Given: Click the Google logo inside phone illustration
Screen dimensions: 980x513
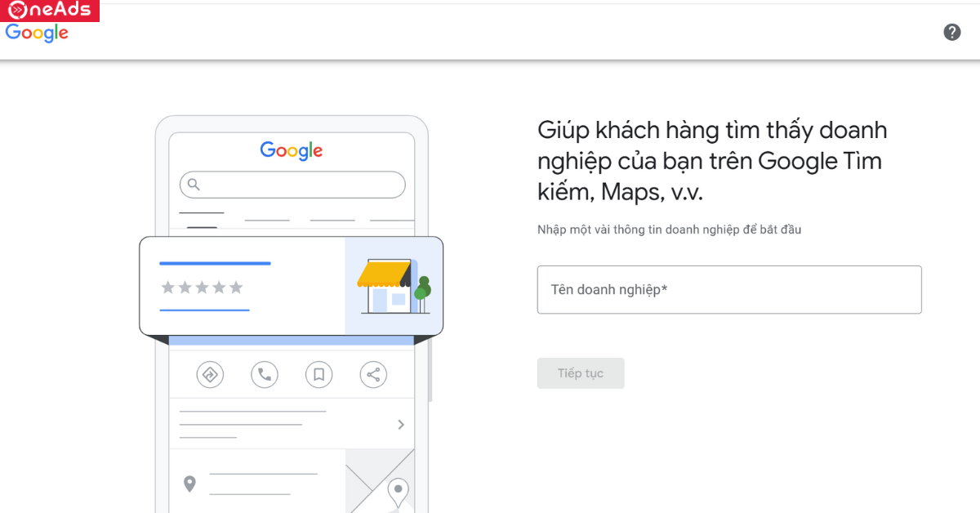Looking at the screenshot, I should point(292,151).
